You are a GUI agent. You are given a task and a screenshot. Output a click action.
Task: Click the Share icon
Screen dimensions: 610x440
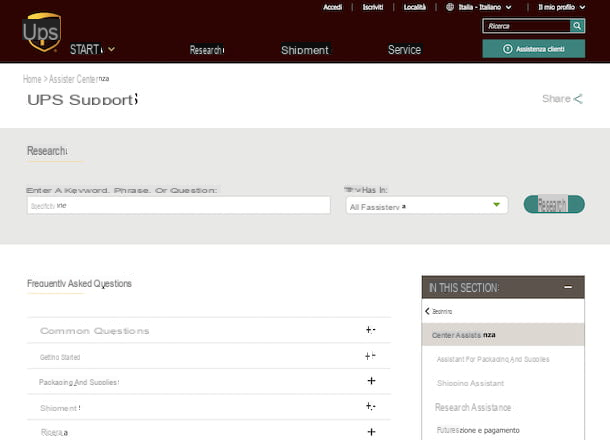pos(578,99)
